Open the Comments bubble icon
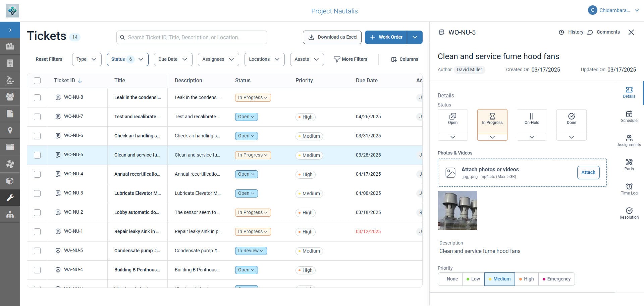Image resolution: width=644 pixels, height=306 pixels. point(590,32)
